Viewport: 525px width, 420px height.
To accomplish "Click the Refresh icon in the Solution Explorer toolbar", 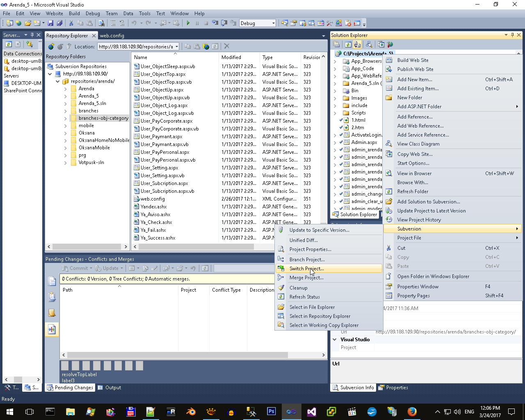I will coord(348,44).
